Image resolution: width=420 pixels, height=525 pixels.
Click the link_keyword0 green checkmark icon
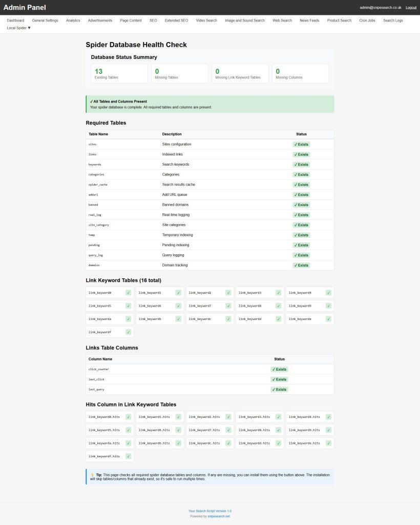[128, 293]
